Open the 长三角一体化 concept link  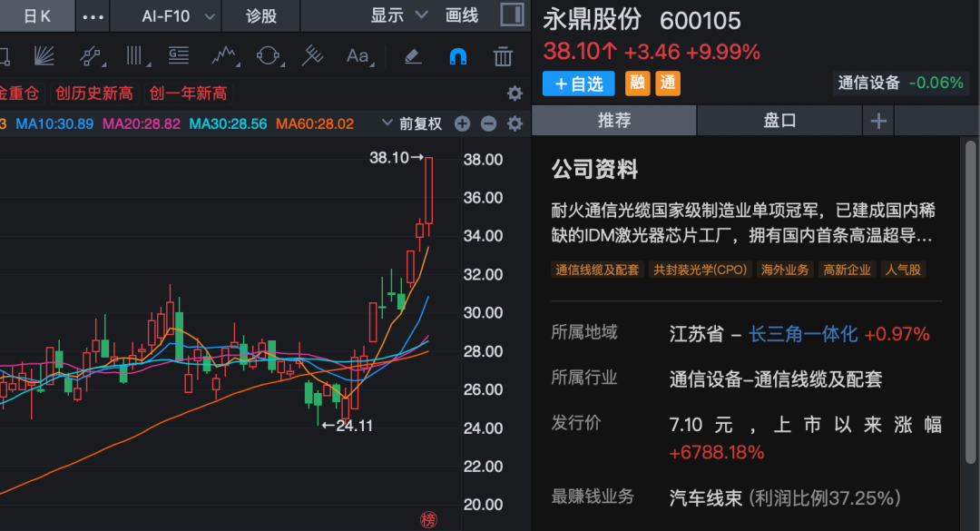coord(804,334)
